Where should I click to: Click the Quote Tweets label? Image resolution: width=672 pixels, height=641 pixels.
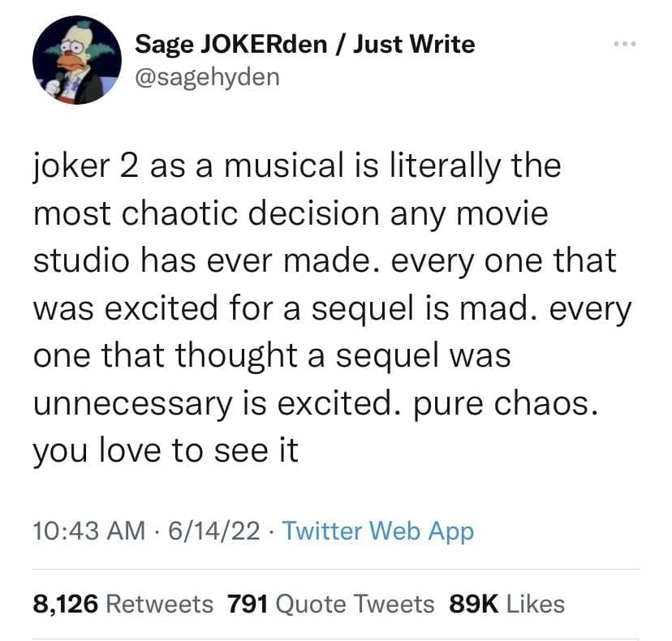[355, 604]
